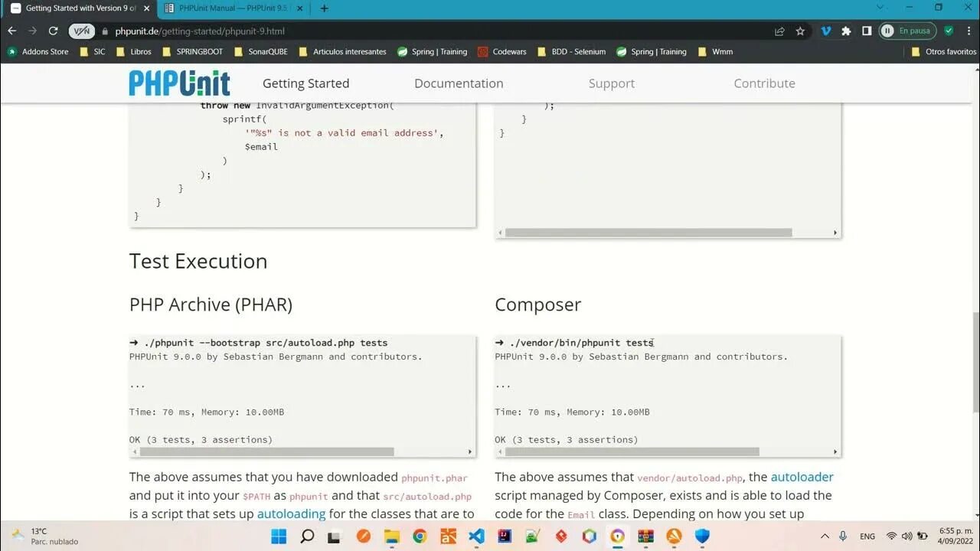Image resolution: width=980 pixels, height=551 pixels.
Task: Open the Documentation menu item
Action: point(459,83)
